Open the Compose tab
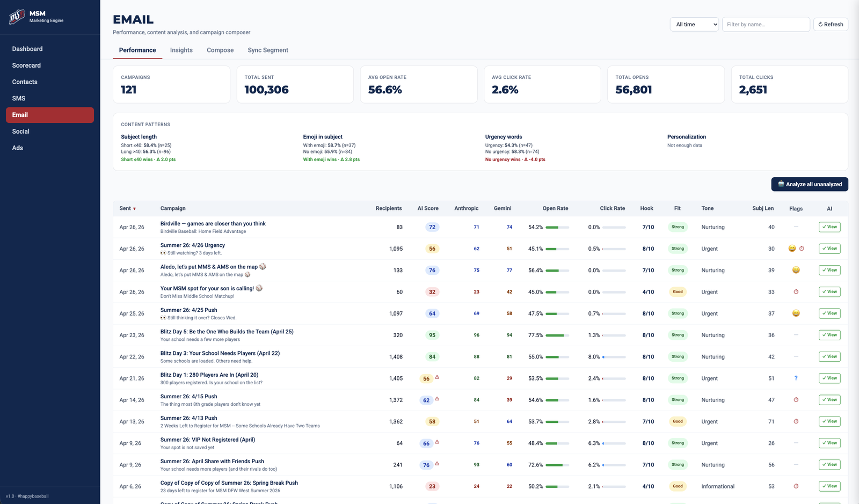The image size is (859, 504). coord(220,50)
